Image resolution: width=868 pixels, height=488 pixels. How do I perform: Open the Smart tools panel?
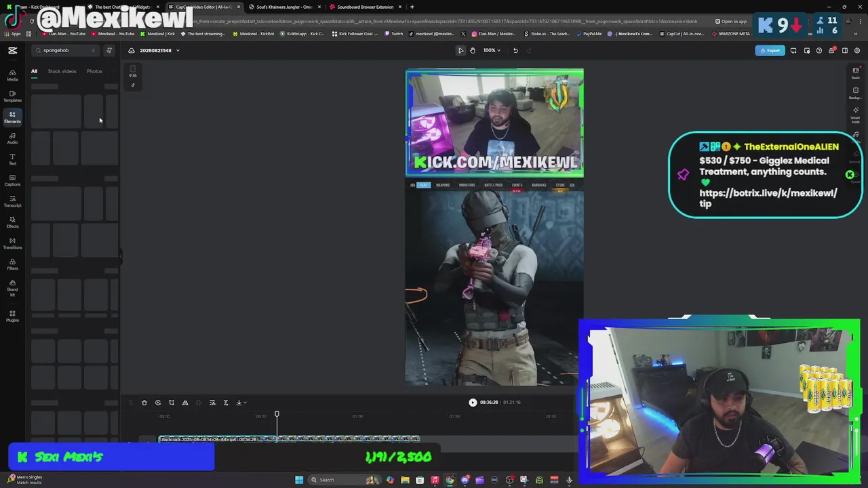point(856,114)
